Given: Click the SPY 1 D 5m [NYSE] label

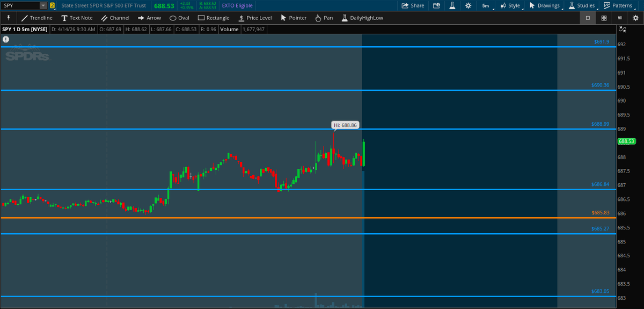Looking at the screenshot, I should pos(24,29).
